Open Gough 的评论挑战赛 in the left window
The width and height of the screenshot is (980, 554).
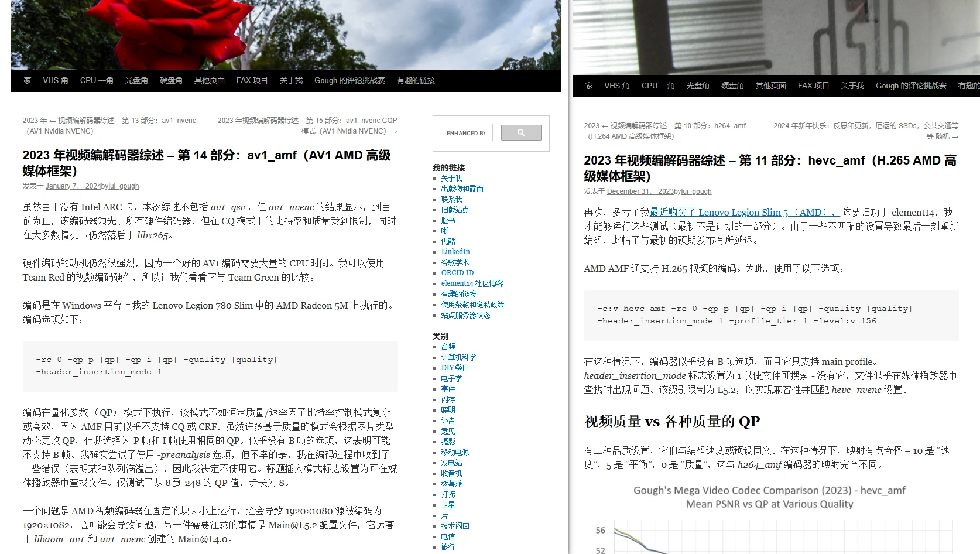point(349,80)
